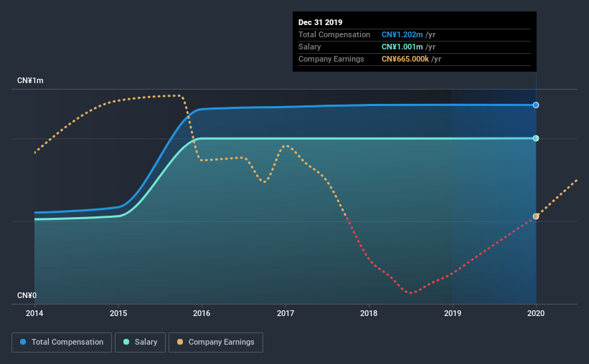Screen dimensions: 589x364
Task: Click the 2015 x-axis label
Action: click(118, 313)
